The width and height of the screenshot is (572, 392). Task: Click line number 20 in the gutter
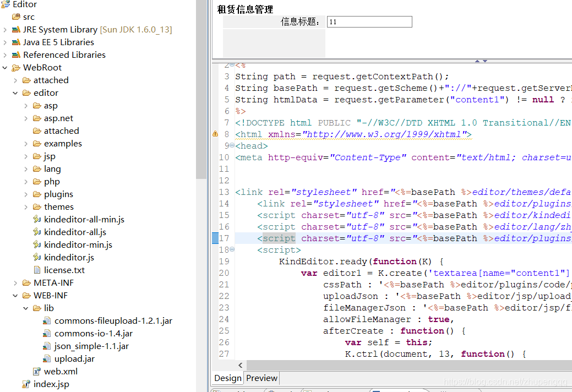pyautogui.click(x=224, y=273)
